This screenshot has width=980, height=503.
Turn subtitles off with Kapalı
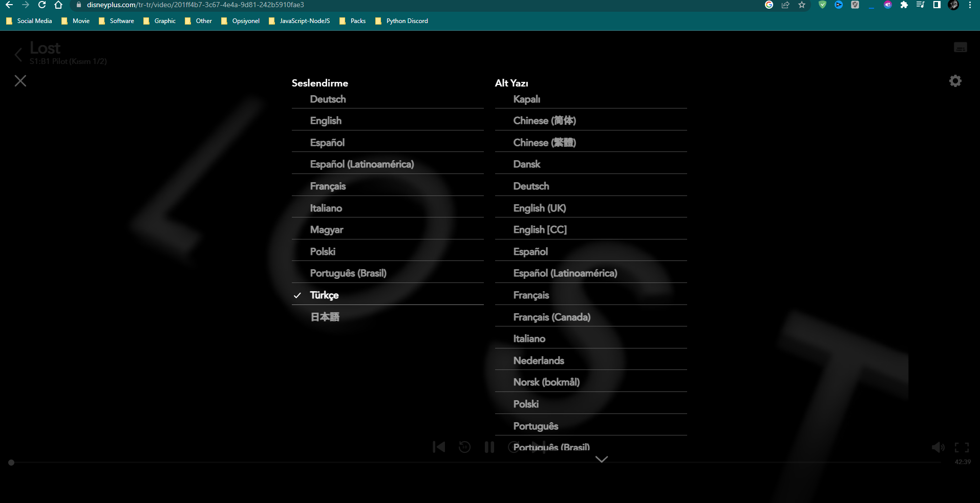click(x=591, y=99)
